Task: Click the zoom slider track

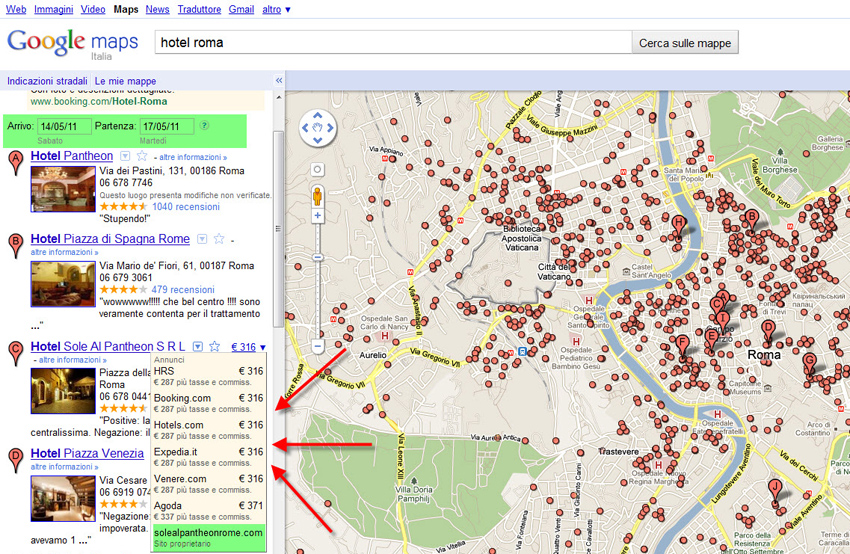Action: coord(318,290)
